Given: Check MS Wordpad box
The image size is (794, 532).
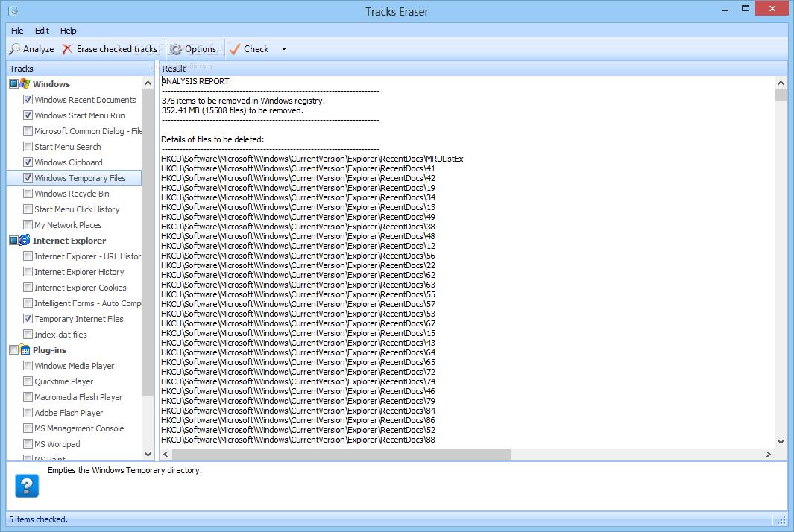Looking at the screenshot, I should (x=28, y=444).
